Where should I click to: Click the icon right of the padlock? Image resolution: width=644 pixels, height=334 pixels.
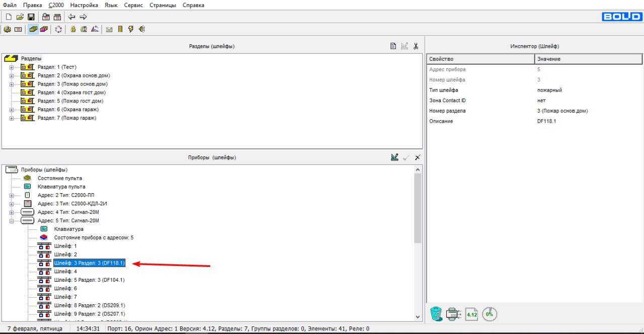[84, 29]
